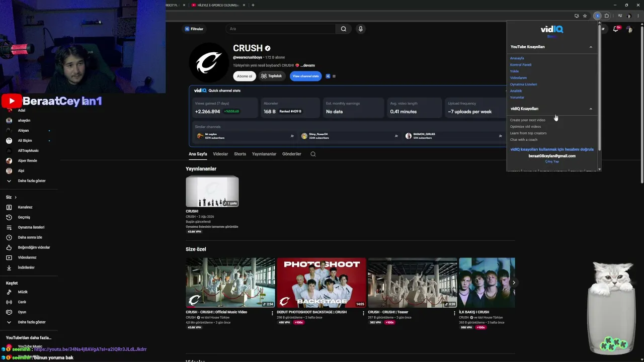
Task: Open AllTrapMusic subscription channel
Action: (x=29, y=151)
